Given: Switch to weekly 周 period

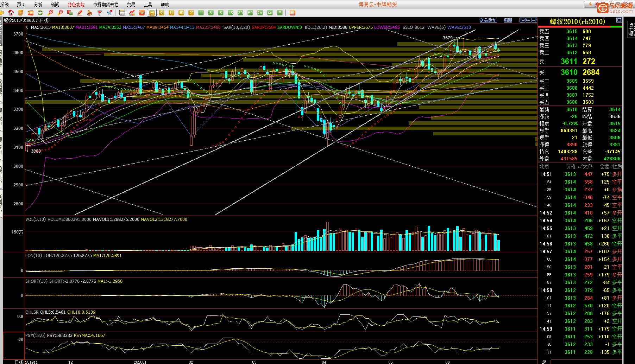Looking at the screenshot, I should pos(162,13).
